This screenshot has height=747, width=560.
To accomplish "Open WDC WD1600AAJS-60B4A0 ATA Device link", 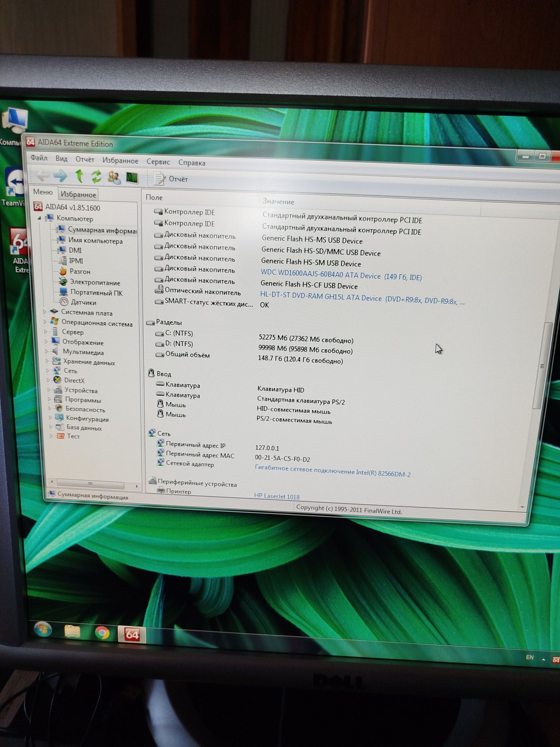I will 341,275.
